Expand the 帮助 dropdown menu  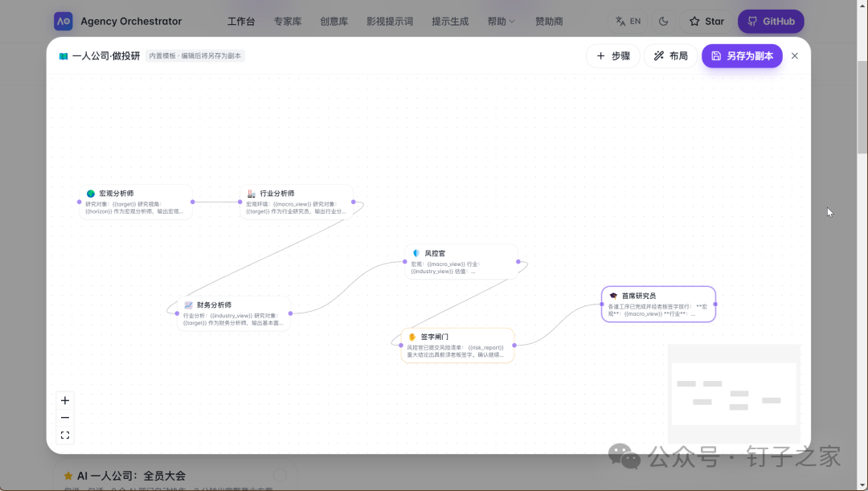click(501, 21)
